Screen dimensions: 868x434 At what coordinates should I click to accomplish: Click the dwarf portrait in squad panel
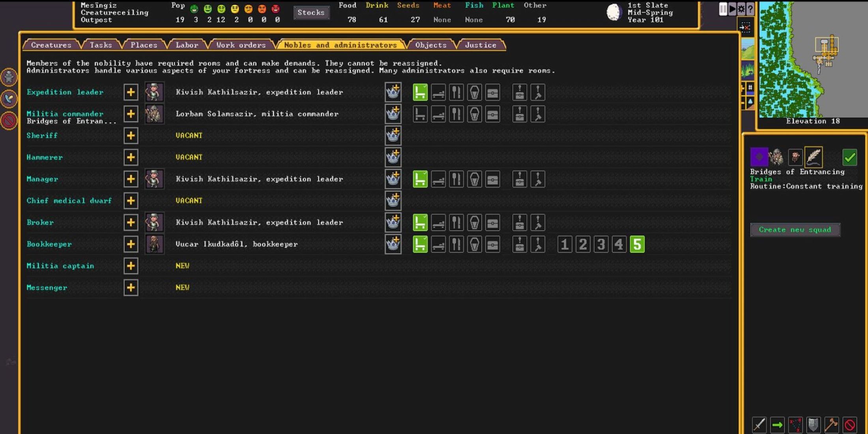[795, 157]
